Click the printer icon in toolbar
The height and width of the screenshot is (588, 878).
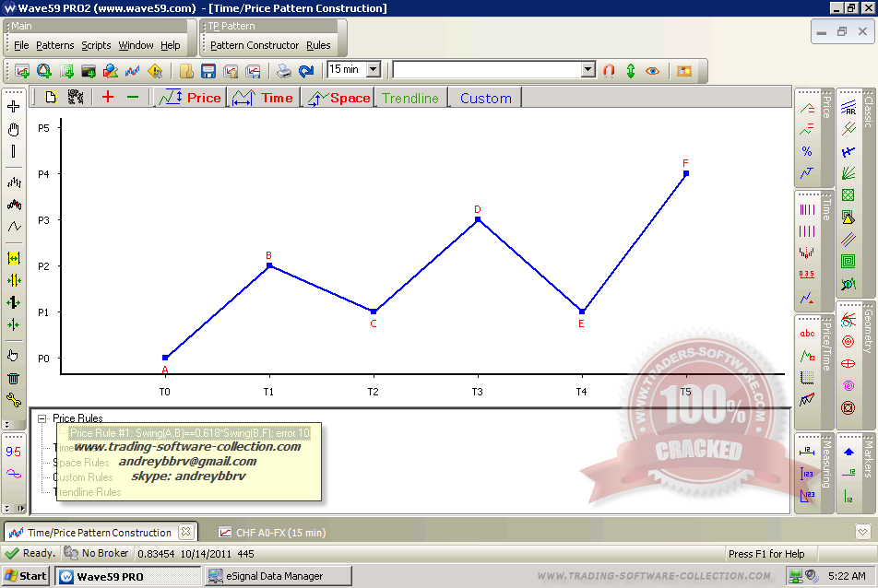click(x=284, y=70)
